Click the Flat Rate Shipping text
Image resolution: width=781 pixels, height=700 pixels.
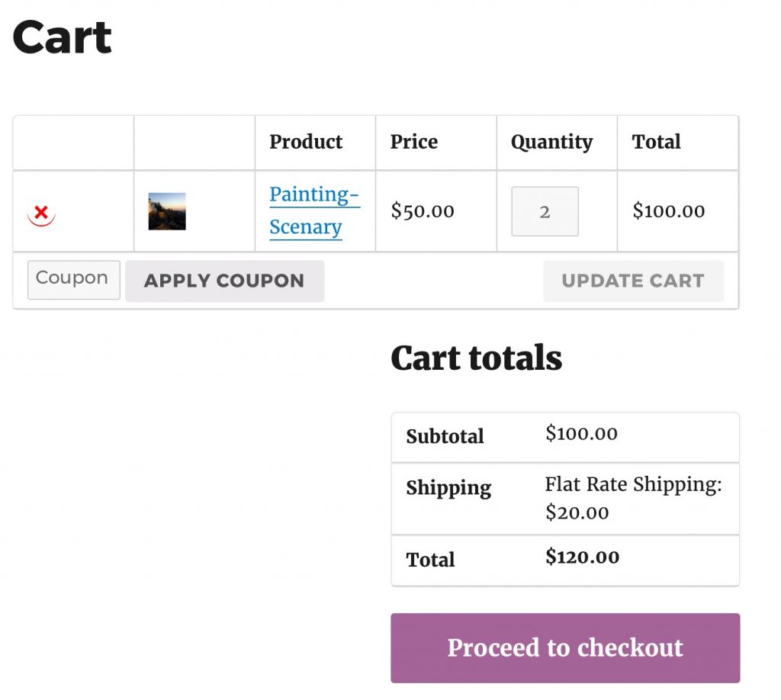pos(633,485)
